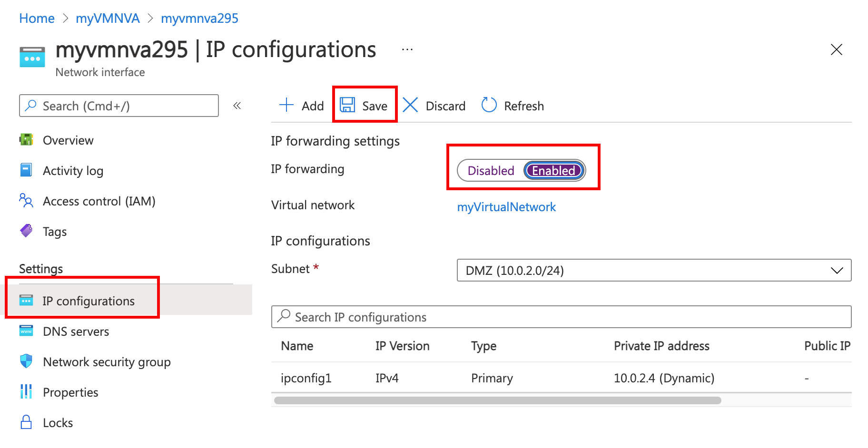Click the horizontal scrollbar under the table
The height and width of the screenshot is (448, 868).
(x=497, y=400)
